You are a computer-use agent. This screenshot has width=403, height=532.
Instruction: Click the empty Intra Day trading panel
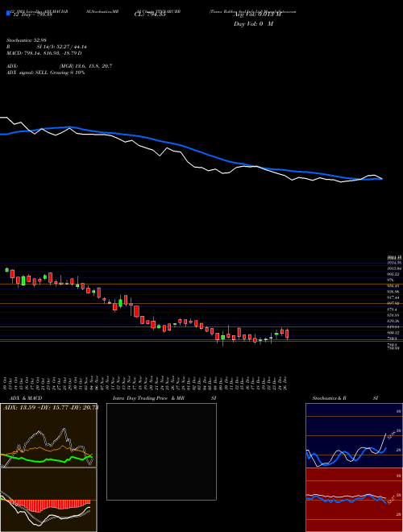tap(161, 451)
